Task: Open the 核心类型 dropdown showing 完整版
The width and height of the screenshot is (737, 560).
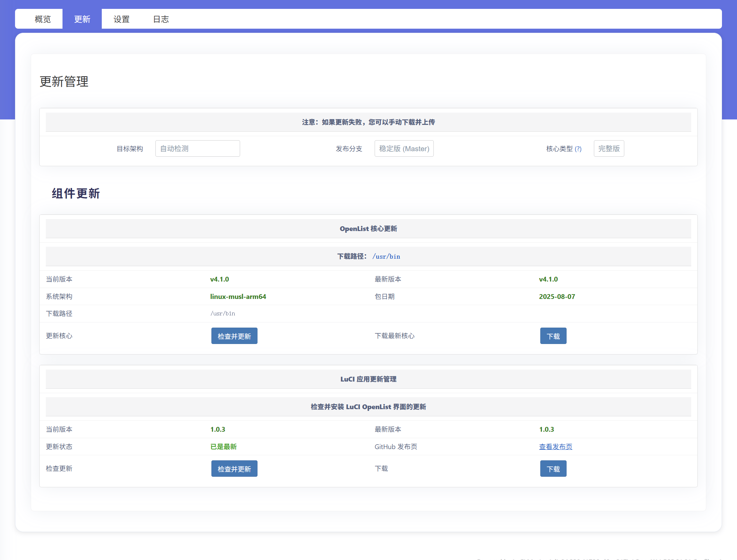Action: pyautogui.click(x=609, y=148)
